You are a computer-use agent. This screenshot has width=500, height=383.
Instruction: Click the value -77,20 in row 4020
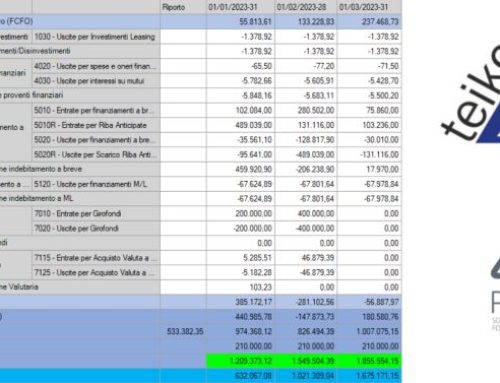click(x=324, y=66)
